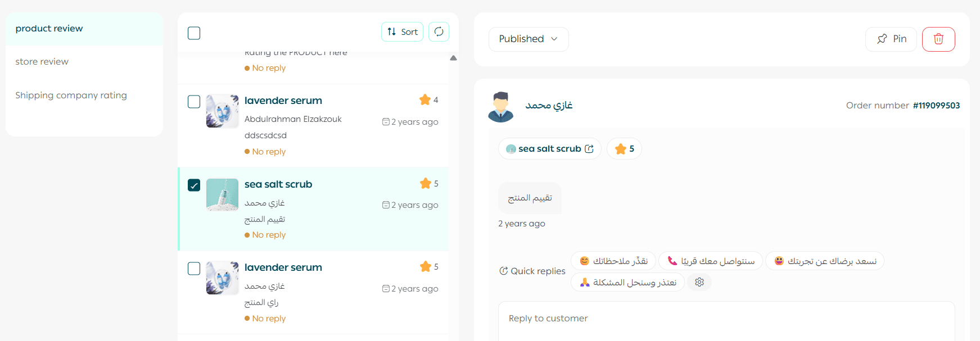Screen dimensions: 980x341
Task: Delete the review with trash icon
Action: (x=938, y=39)
